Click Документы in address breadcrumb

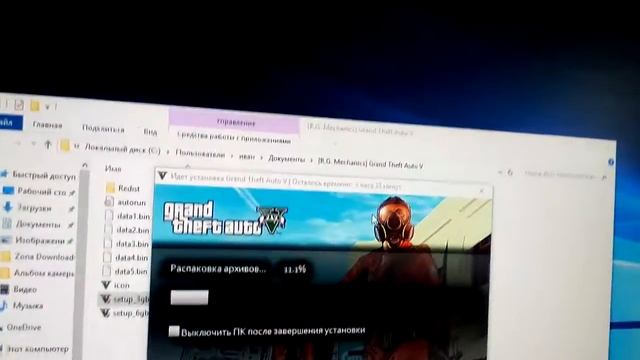tap(287, 159)
